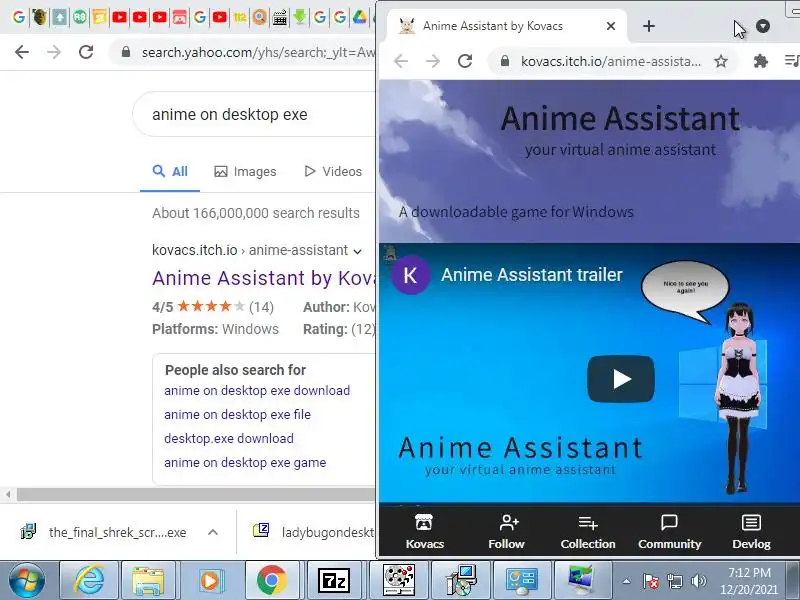Open the Kovacs creator page button
This screenshot has width=800, height=600.
[424, 532]
